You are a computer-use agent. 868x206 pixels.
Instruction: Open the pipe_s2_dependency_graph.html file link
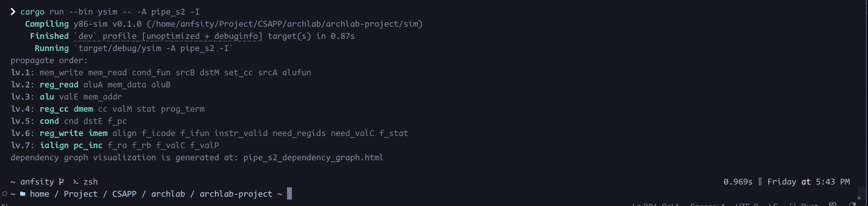(313, 157)
